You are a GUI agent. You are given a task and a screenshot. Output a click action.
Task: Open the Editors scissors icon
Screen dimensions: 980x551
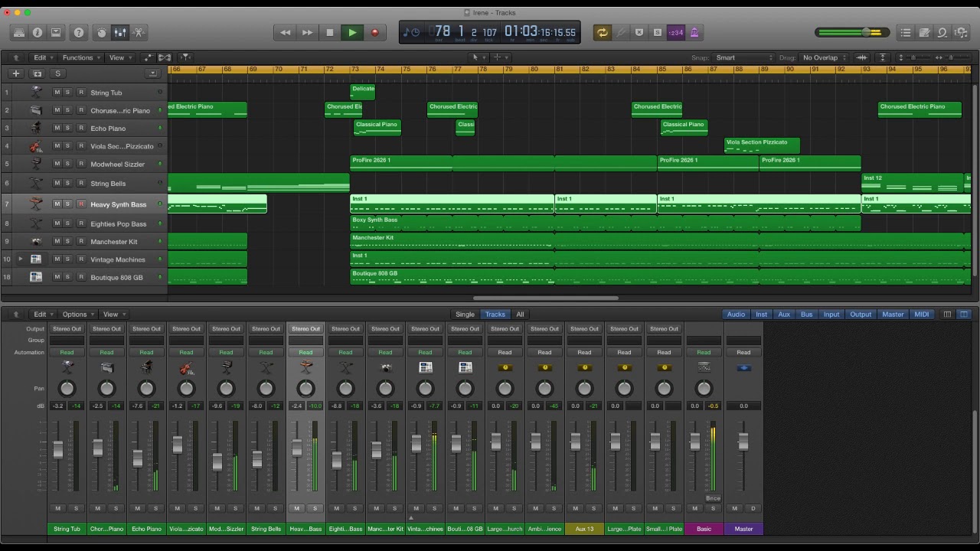click(x=139, y=33)
